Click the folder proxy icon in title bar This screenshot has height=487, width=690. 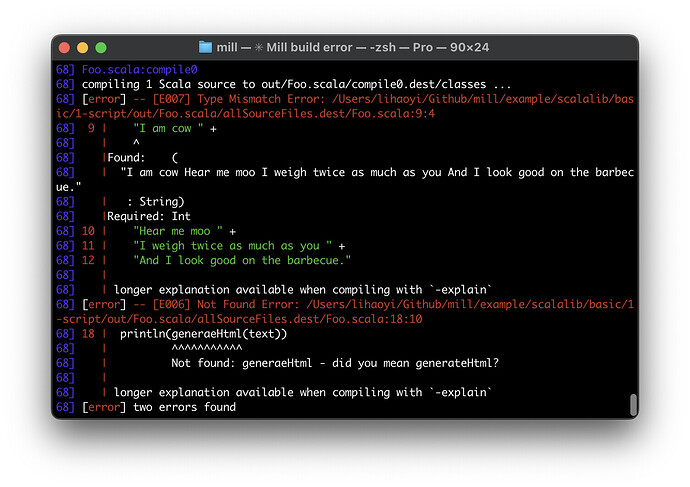(205, 47)
